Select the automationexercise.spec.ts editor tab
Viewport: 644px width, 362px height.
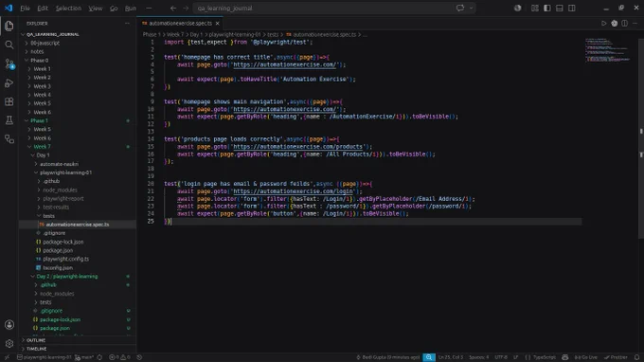click(180, 24)
